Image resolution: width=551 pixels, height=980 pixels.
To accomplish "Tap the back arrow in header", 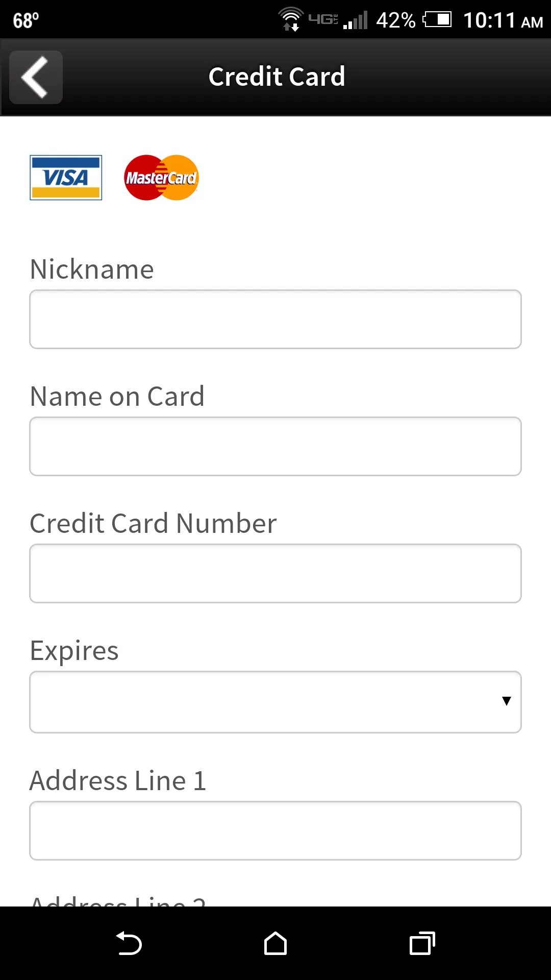I will [x=36, y=77].
